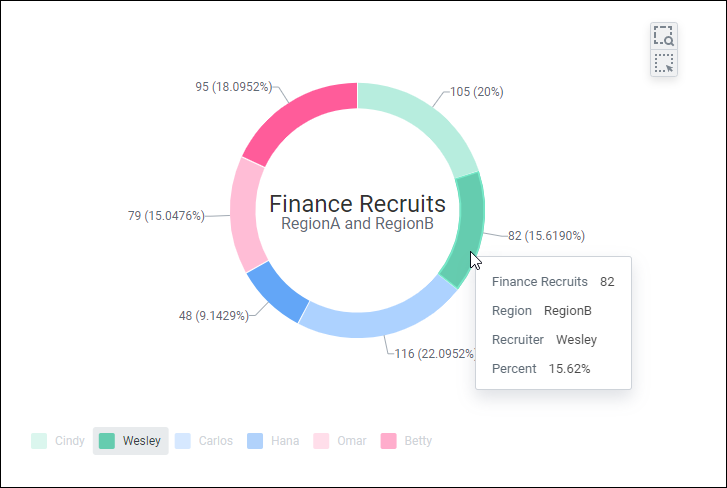Click the Betty pink legend swatch

pos(389,441)
